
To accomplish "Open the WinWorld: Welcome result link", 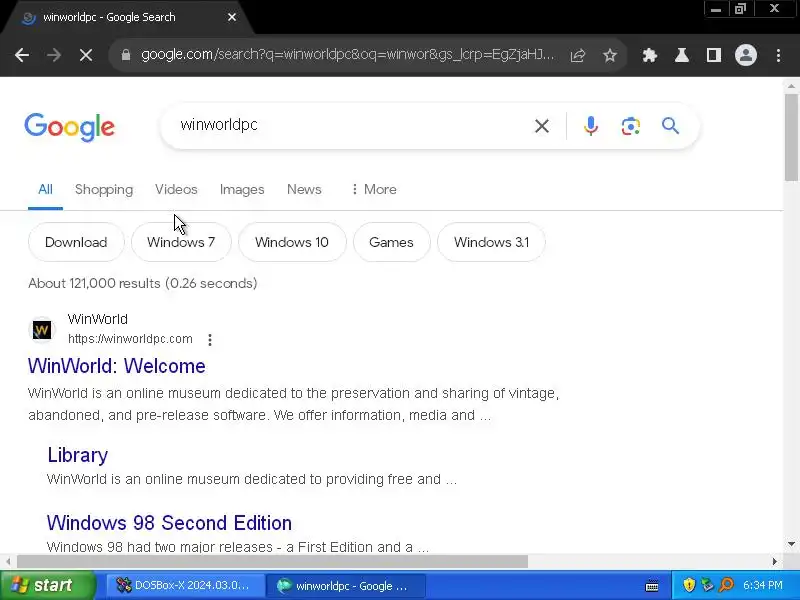I will tap(117, 366).
